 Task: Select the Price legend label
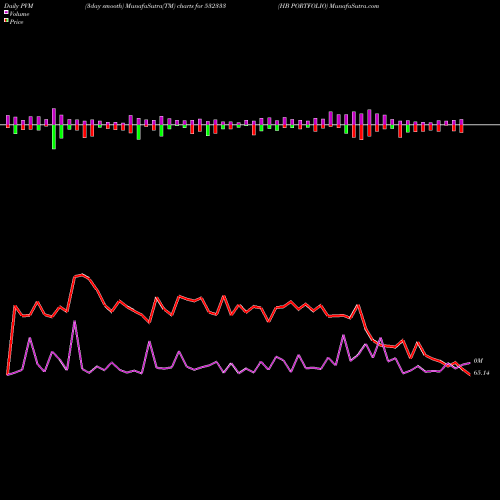coord(16,22)
